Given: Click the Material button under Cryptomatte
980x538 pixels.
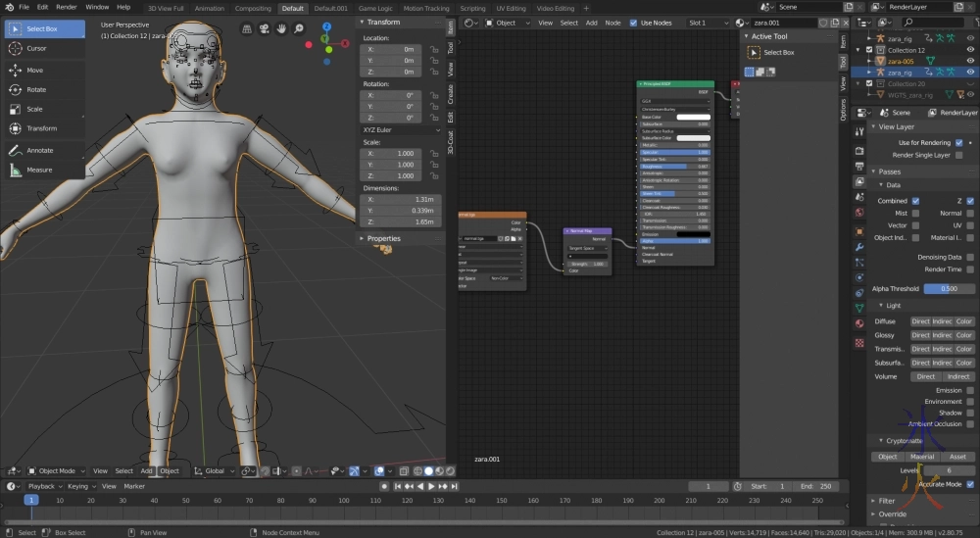Looking at the screenshot, I should [x=922, y=457].
